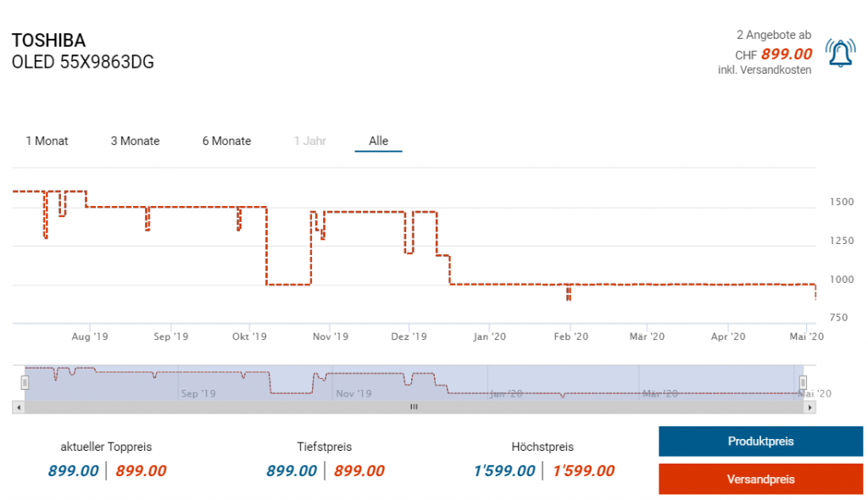The width and height of the screenshot is (868, 500).
Task: Open the 2 Angebote ab offers link
Action: (774, 35)
